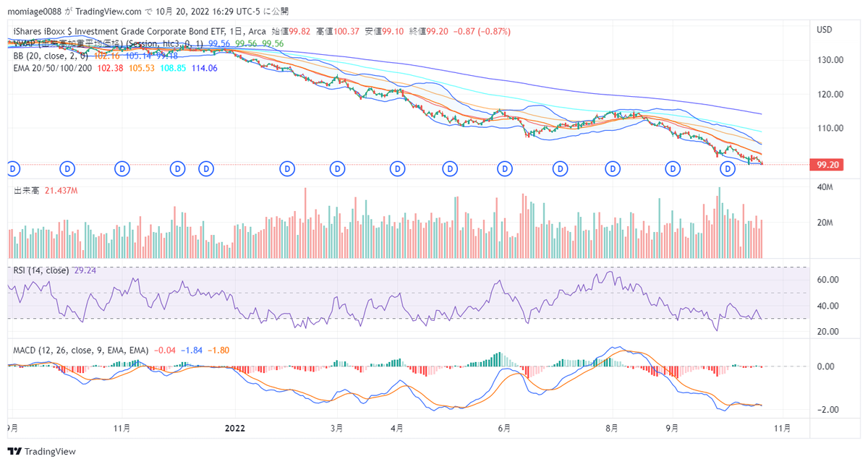The width and height of the screenshot is (868, 464).
Task: Click the rightmost dividend D marker
Action: click(x=728, y=168)
